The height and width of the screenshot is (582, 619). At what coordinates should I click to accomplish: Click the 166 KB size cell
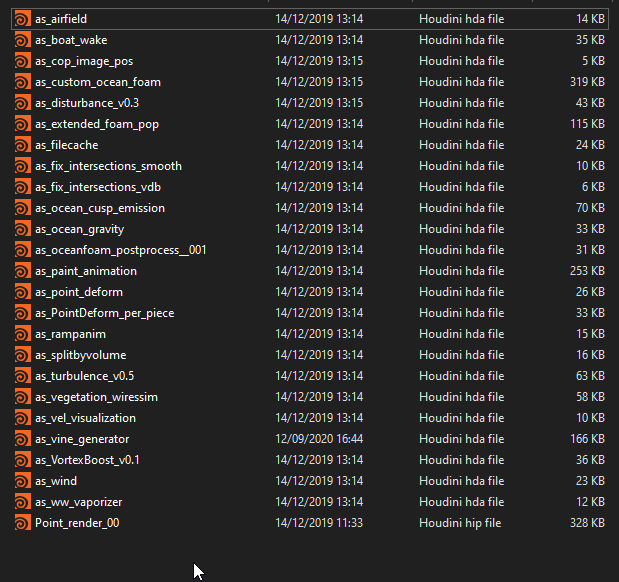(587, 439)
